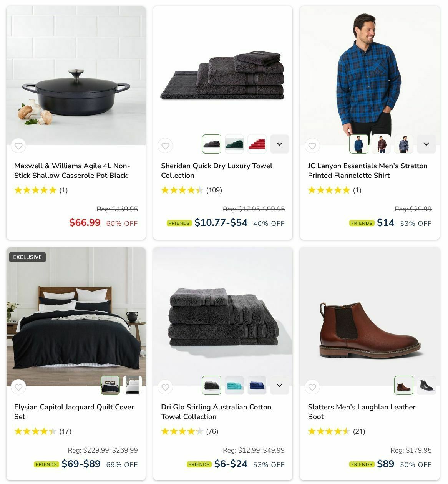Screen dimensions: 448x484
Task: Select the black Slatters boot variant
Action: point(426,385)
